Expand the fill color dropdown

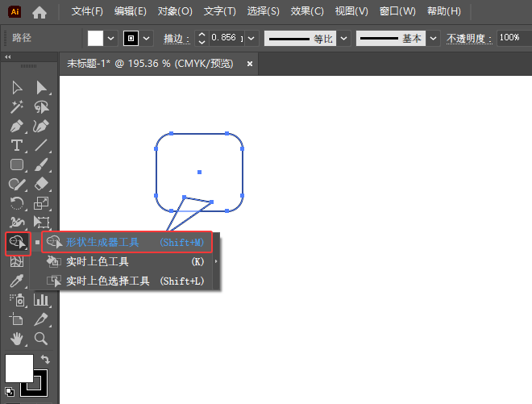pos(110,39)
